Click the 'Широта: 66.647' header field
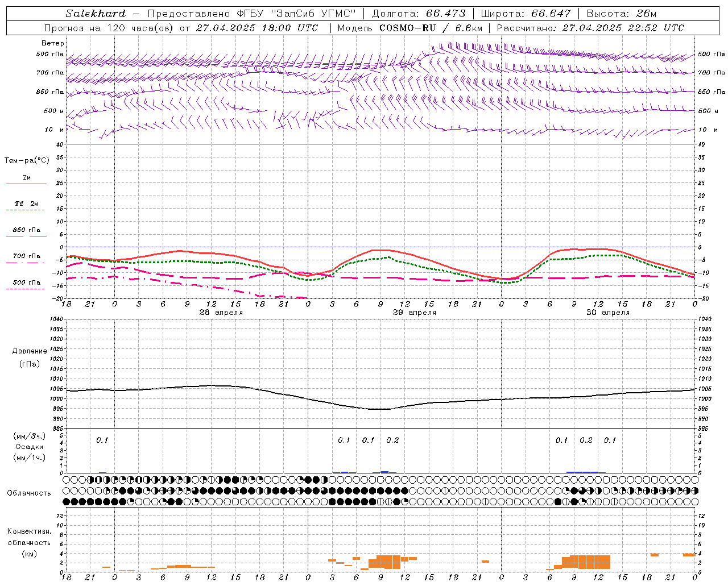 pos(526,14)
